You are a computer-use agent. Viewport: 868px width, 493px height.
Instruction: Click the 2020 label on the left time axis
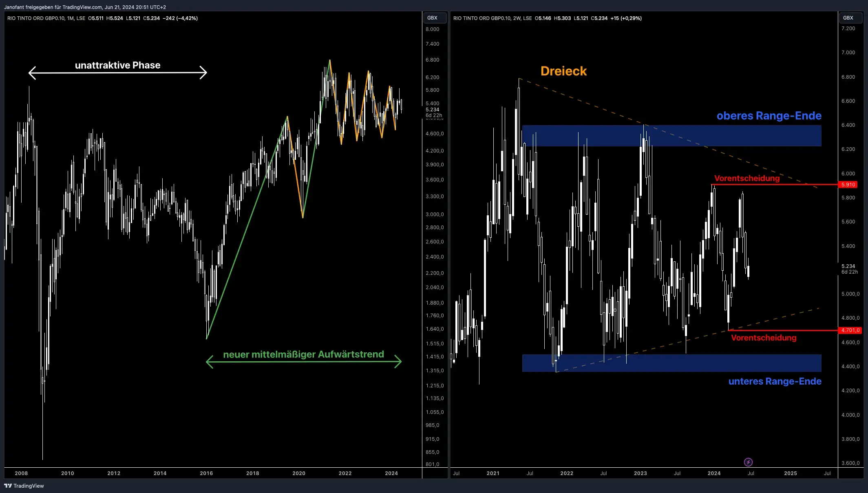[x=299, y=473]
